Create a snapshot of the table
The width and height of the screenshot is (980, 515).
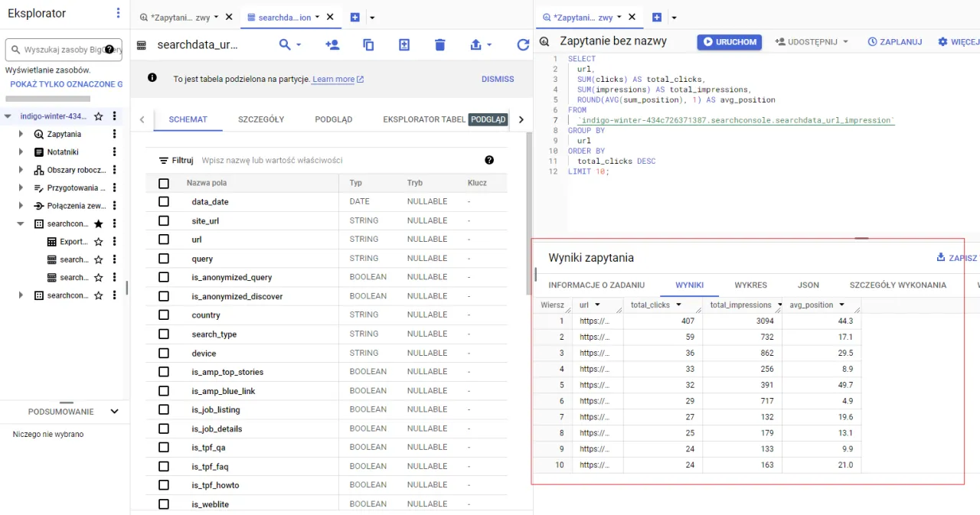point(403,44)
